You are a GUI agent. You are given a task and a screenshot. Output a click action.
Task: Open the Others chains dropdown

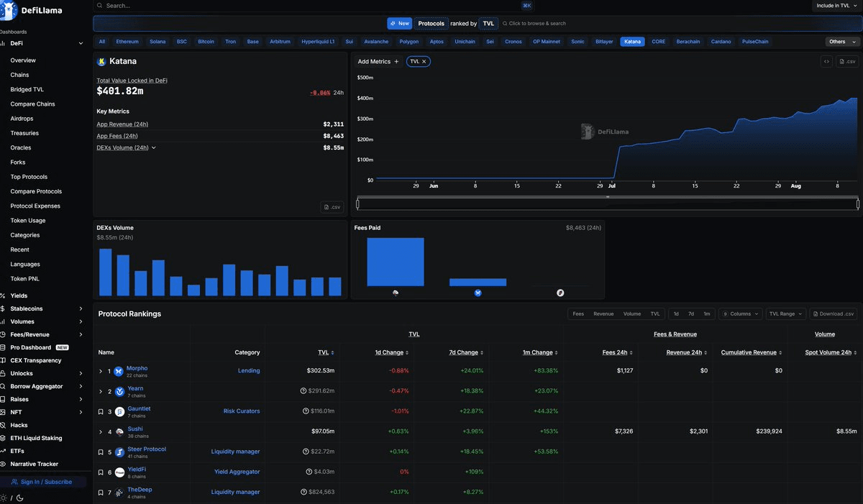click(x=842, y=42)
